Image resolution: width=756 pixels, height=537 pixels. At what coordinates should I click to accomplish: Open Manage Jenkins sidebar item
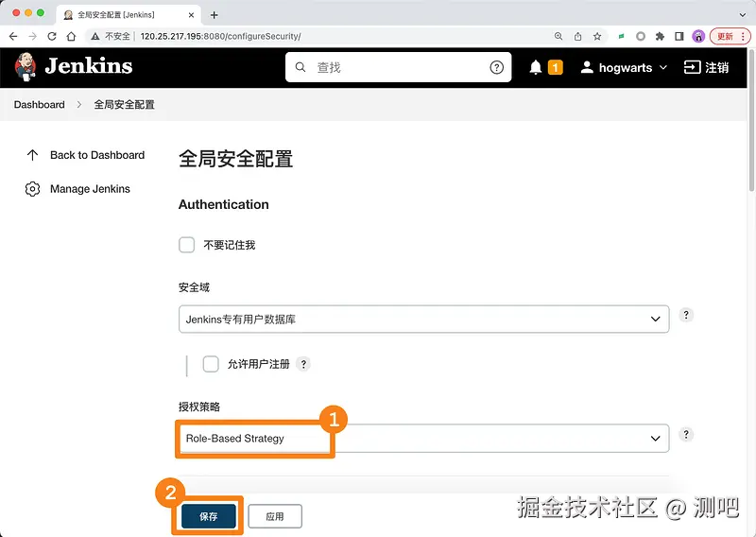90,189
